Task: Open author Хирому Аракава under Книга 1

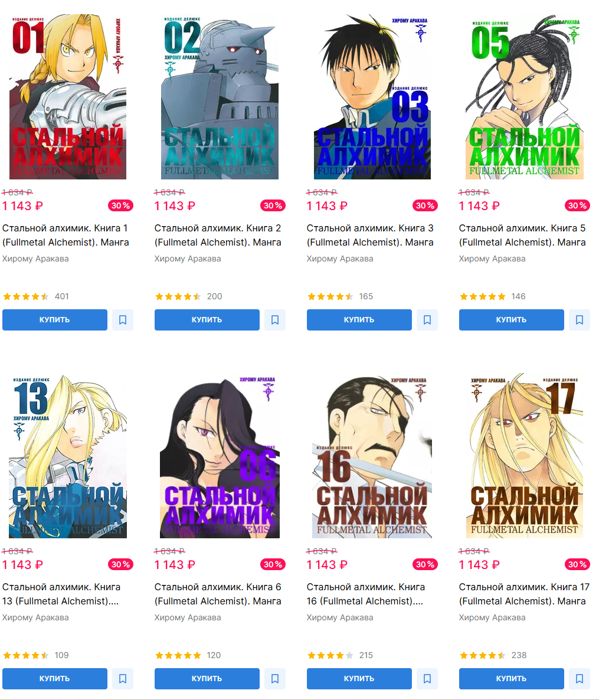Action: pos(36,259)
